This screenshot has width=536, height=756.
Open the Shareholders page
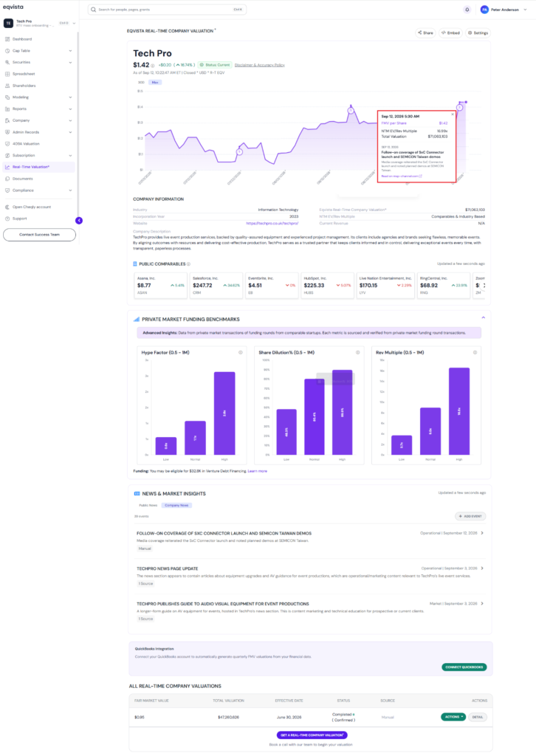click(24, 86)
